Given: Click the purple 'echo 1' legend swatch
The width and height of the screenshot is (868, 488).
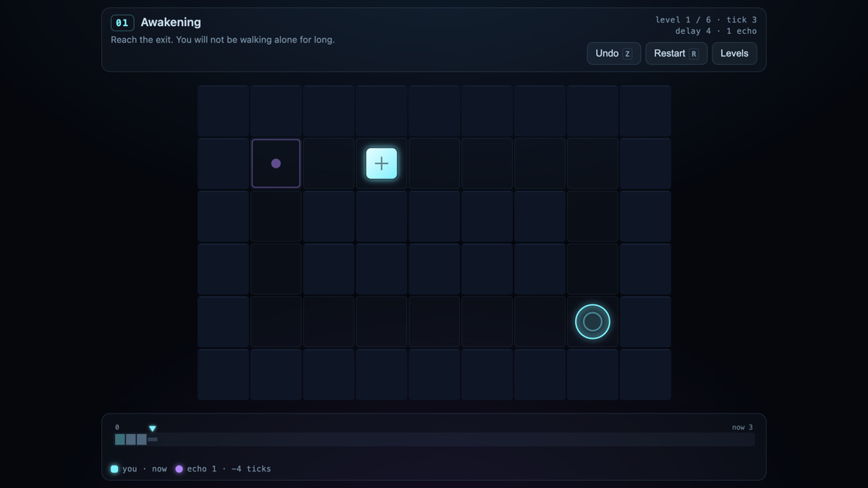Looking at the screenshot, I should click(x=179, y=469).
